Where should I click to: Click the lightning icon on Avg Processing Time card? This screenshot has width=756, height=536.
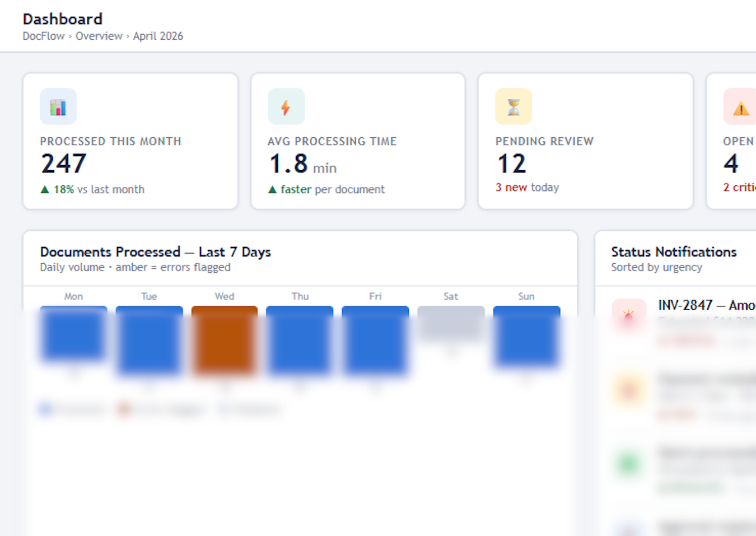[286, 106]
